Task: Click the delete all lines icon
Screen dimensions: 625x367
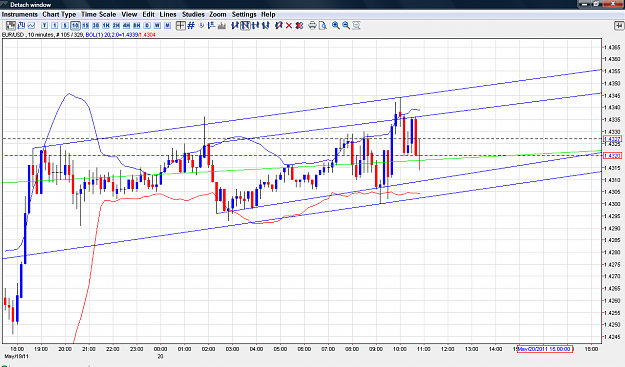Action: click(299, 26)
